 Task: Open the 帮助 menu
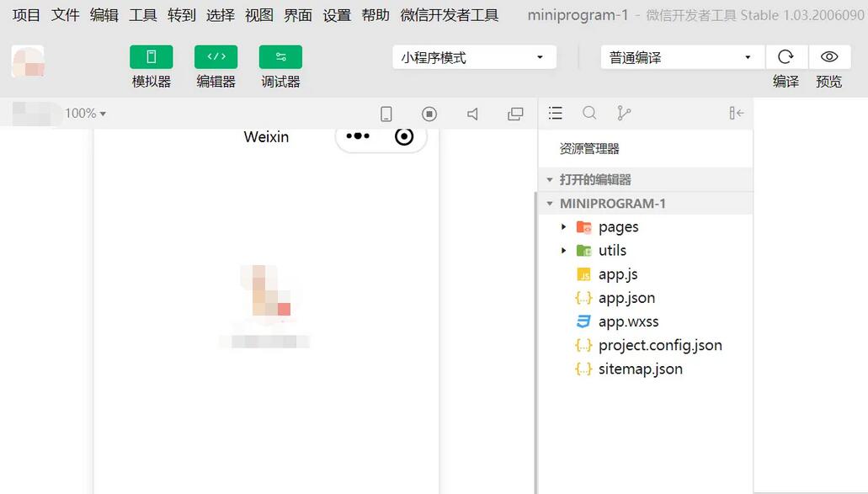[375, 15]
